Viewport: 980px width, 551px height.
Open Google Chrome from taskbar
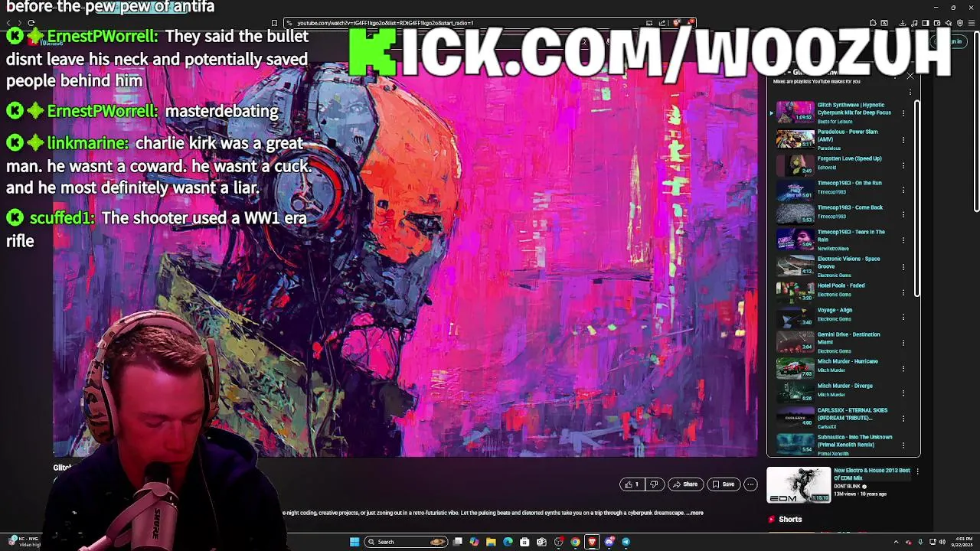point(575,542)
